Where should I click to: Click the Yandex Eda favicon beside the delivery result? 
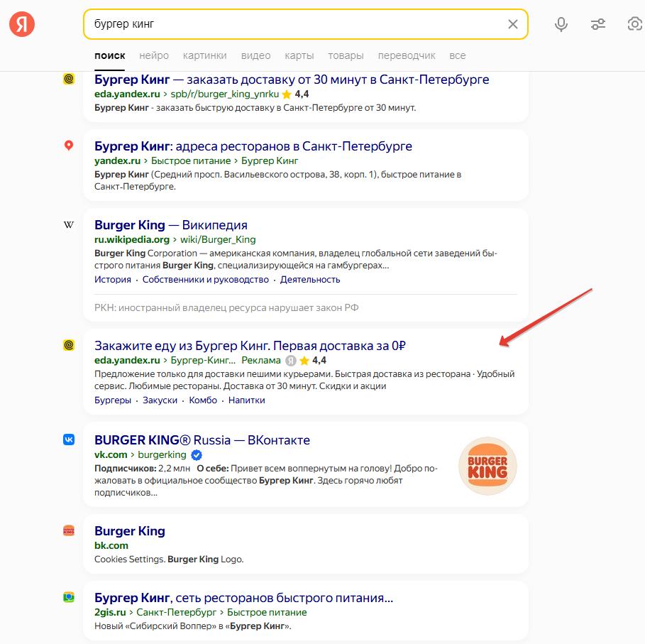pos(69,79)
